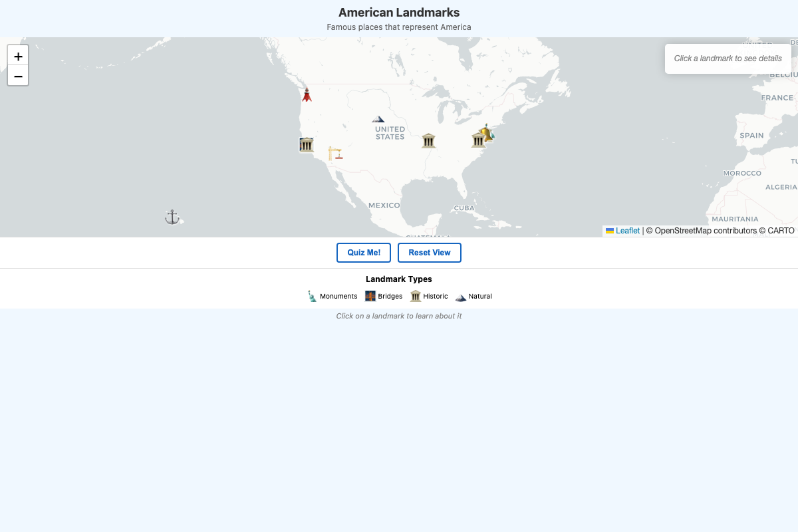Click the red tower marker near Seattle
This screenshot has width=798, height=532.
[307, 94]
